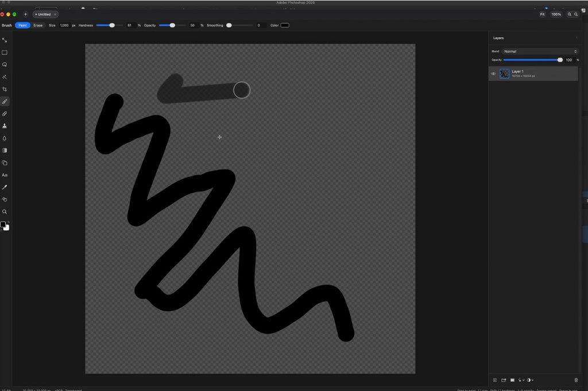Adjust the Smoothing slider
The width and height of the screenshot is (588, 391).
(240, 25)
